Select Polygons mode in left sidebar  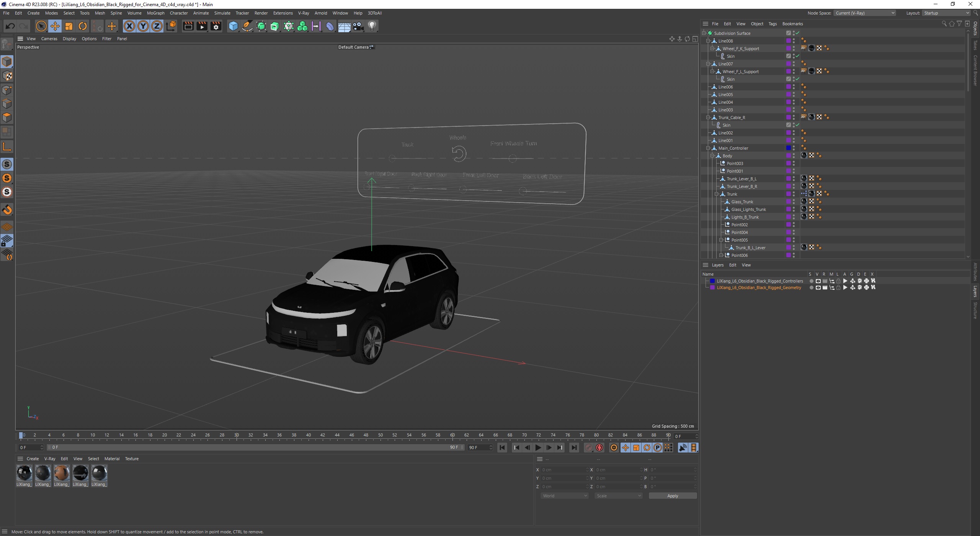click(7, 118)
